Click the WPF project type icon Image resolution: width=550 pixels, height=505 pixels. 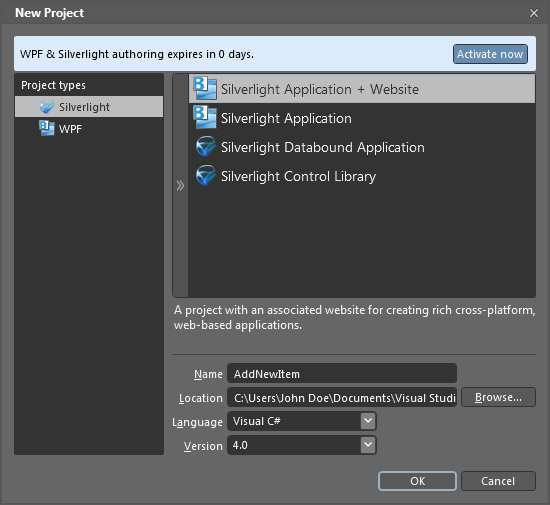(47, 128)
